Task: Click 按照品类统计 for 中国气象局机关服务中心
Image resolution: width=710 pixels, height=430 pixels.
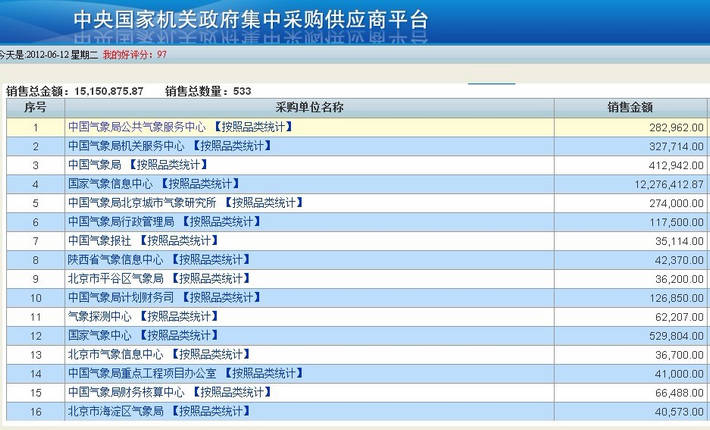Action: click(231, 146)
